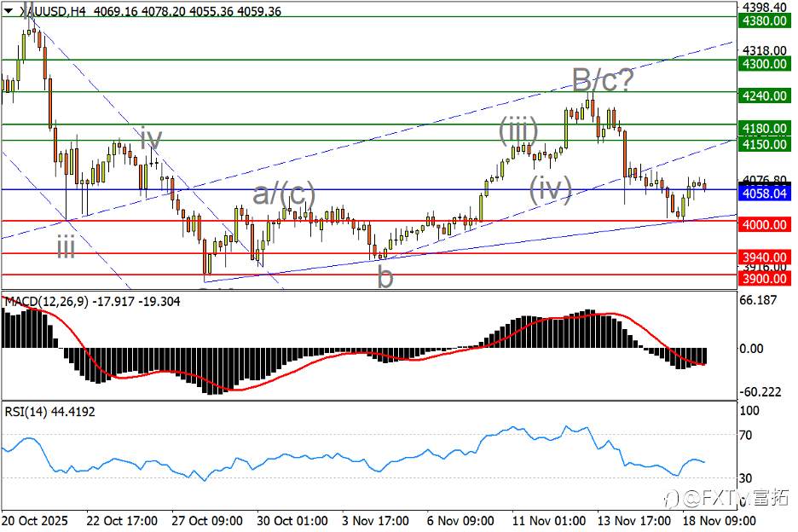
Task: Select the 4240.00 resistance level label
Action: pyautogui.click(x=765, y=95)
